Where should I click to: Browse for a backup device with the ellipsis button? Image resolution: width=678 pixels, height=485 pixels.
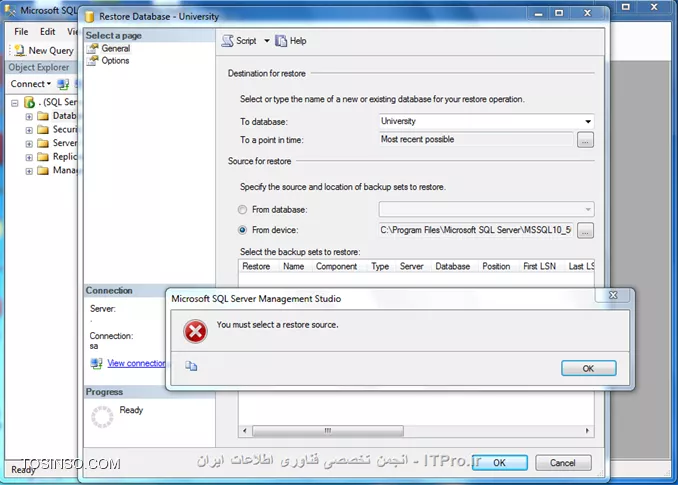(x=585, y=230)
